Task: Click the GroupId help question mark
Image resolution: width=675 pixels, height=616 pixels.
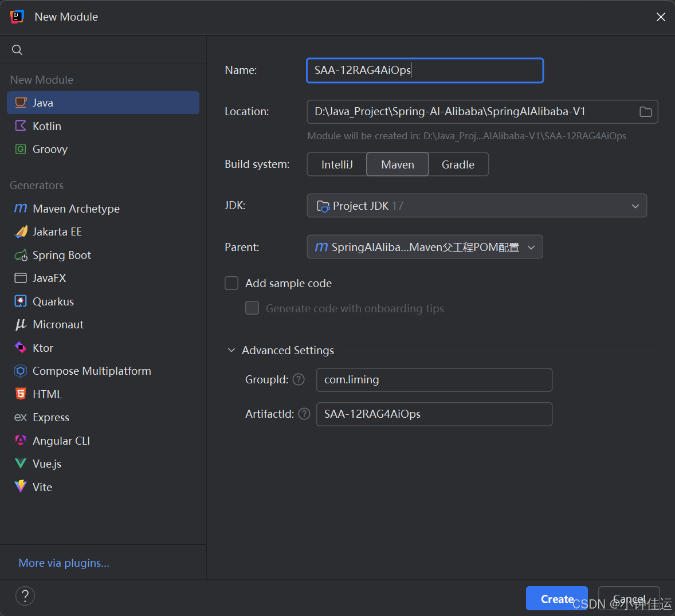Action: point(299,379)
